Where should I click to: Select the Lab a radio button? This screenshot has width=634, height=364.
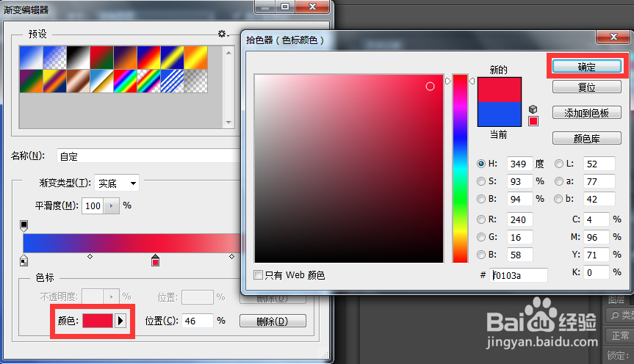tap(559, 181)
